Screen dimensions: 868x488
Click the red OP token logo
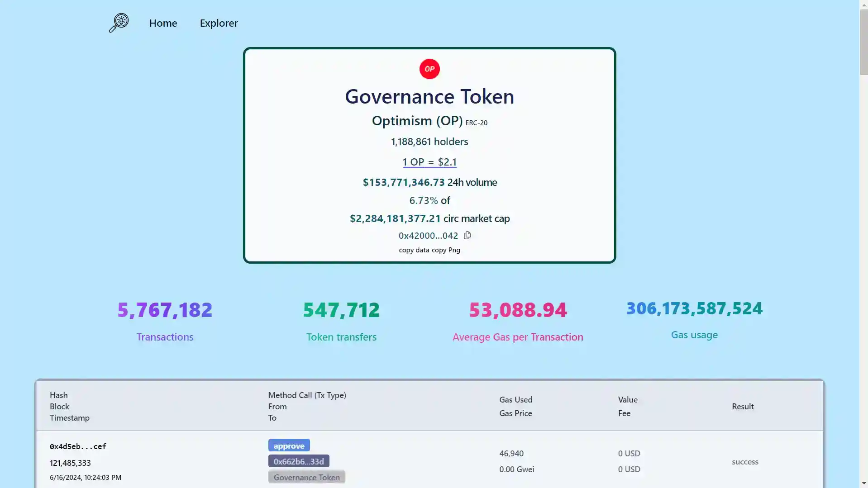pos(429,69)
